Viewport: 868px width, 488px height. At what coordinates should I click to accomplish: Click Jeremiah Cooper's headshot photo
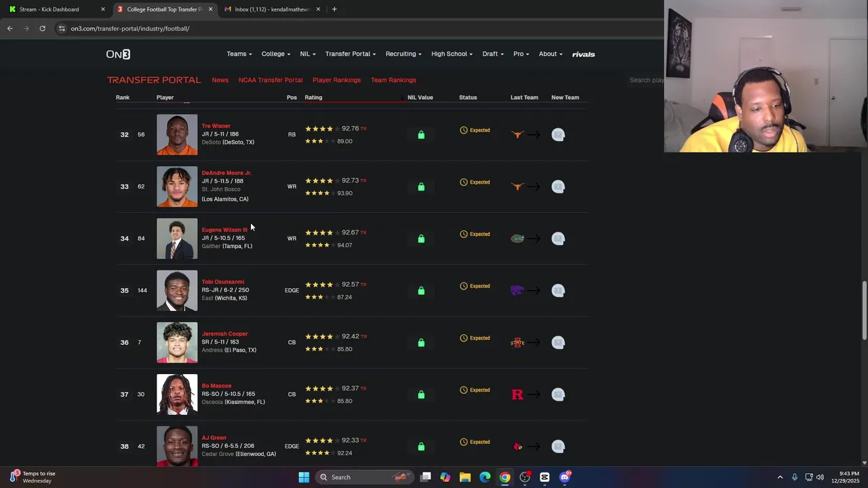click(177, 342)
